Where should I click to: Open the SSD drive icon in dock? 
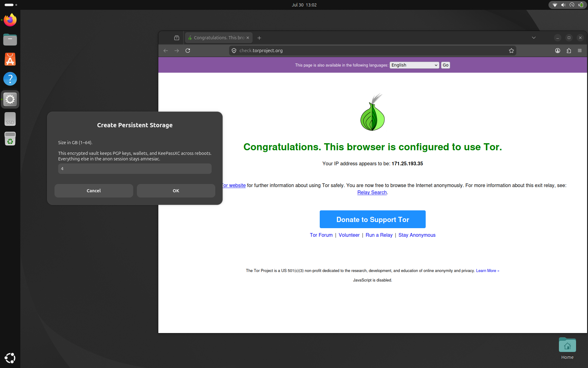10,119
